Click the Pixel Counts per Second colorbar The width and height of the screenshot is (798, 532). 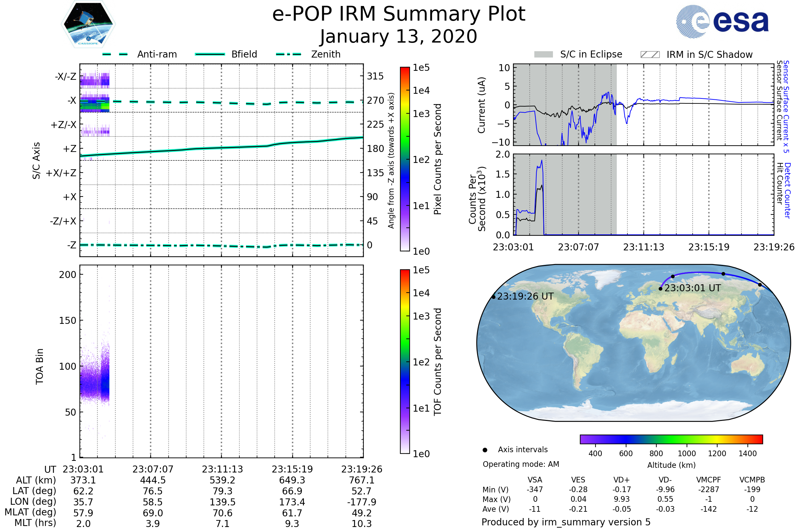[405, 159]
